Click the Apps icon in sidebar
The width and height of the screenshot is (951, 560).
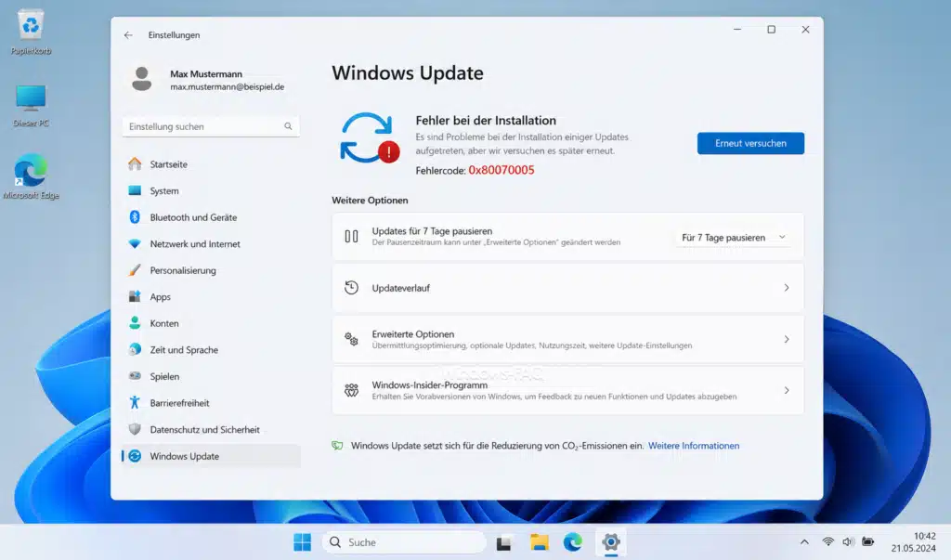(135, 296)
